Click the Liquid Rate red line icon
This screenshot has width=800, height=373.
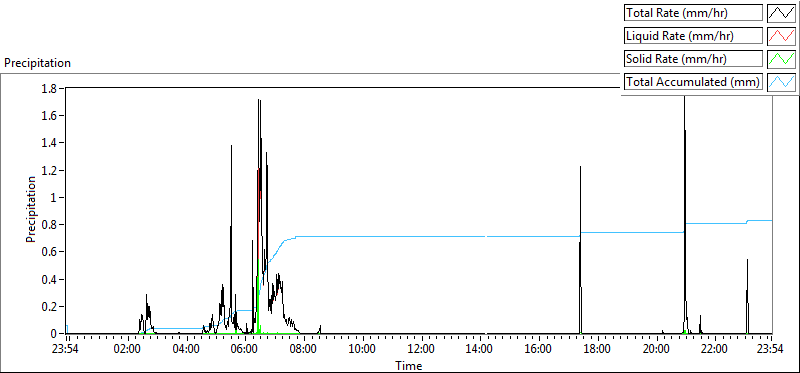coord(781,36)
